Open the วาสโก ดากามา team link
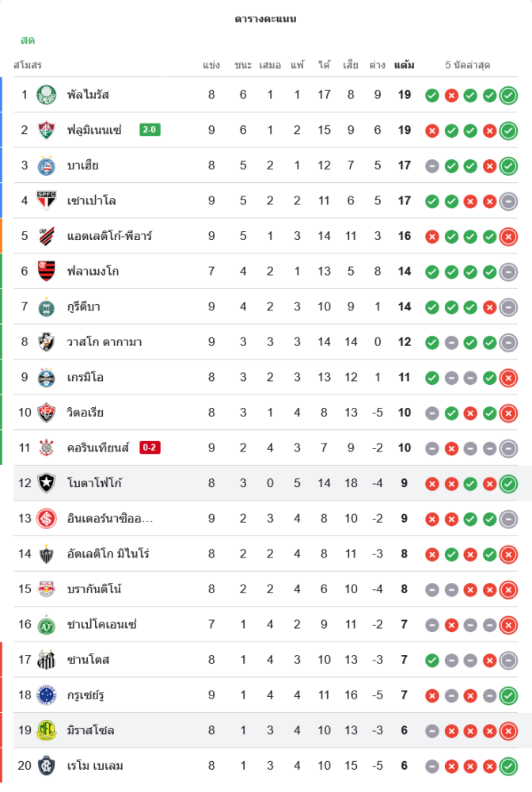The height and width of the screenshot is (792, 532). pos(104,342)
